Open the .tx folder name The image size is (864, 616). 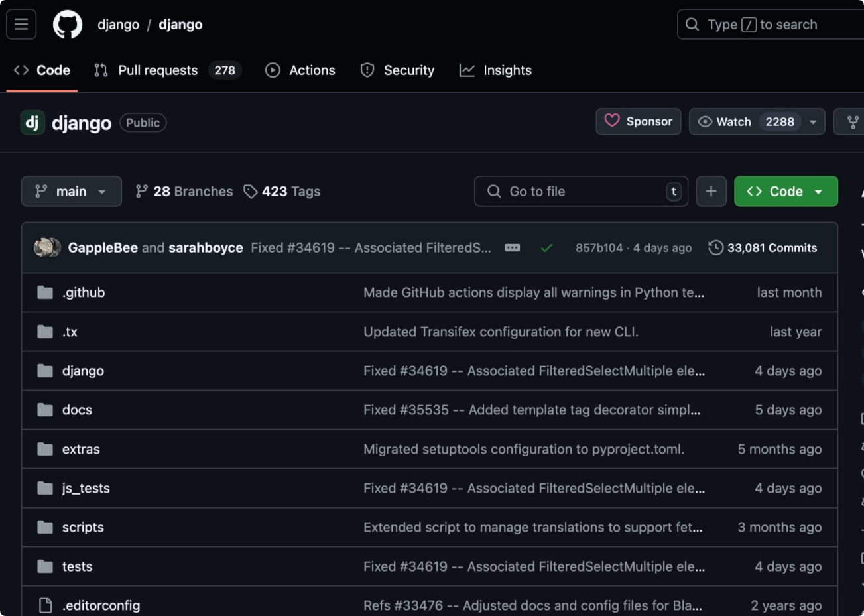pos(70,332)
